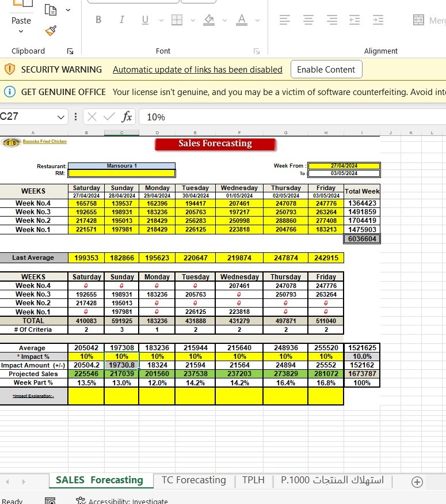The image size is (446, 504).
Task: Align text right
Action: coord(332,20)
